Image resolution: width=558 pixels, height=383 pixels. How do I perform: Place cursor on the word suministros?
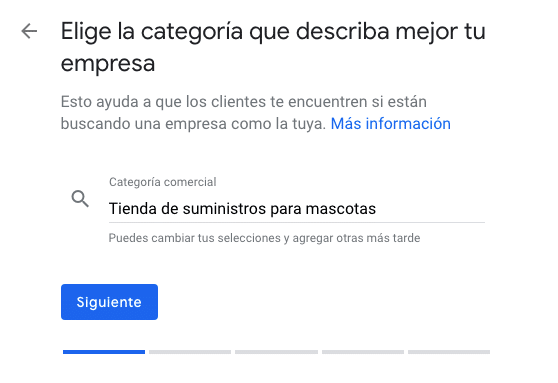pos(224,209)
